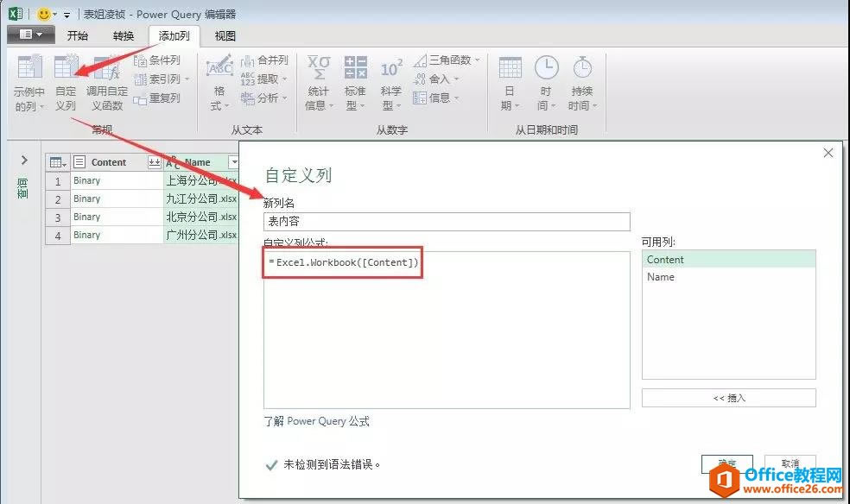Expand the 查询 (Queries) side pane

pyautogui.click(x=23, y=160)
